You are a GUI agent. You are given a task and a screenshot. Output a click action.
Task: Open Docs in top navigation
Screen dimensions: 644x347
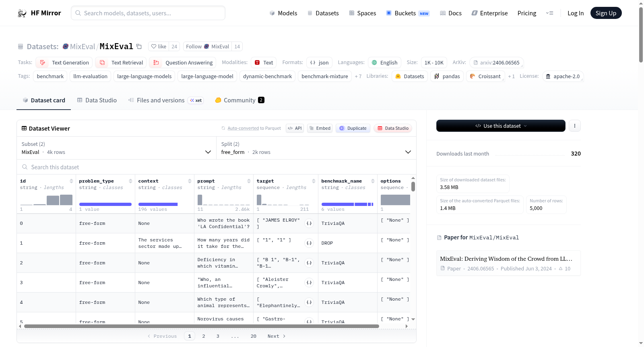click(451, 13)
